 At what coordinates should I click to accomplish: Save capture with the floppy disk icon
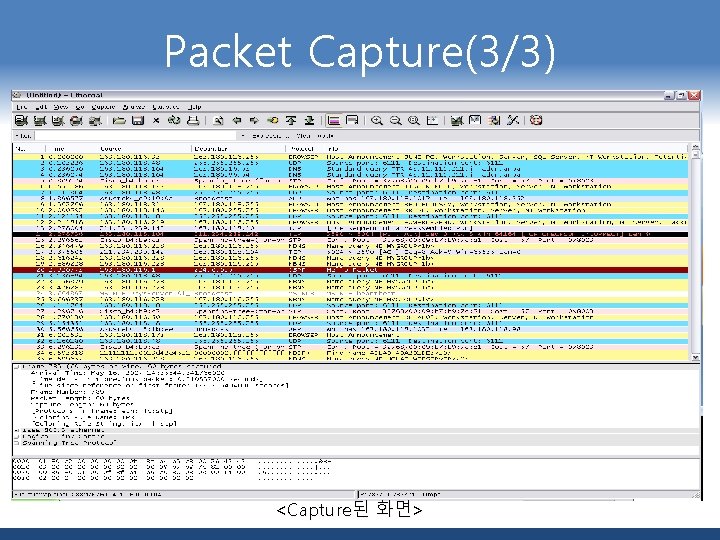(x=138, y=121)
